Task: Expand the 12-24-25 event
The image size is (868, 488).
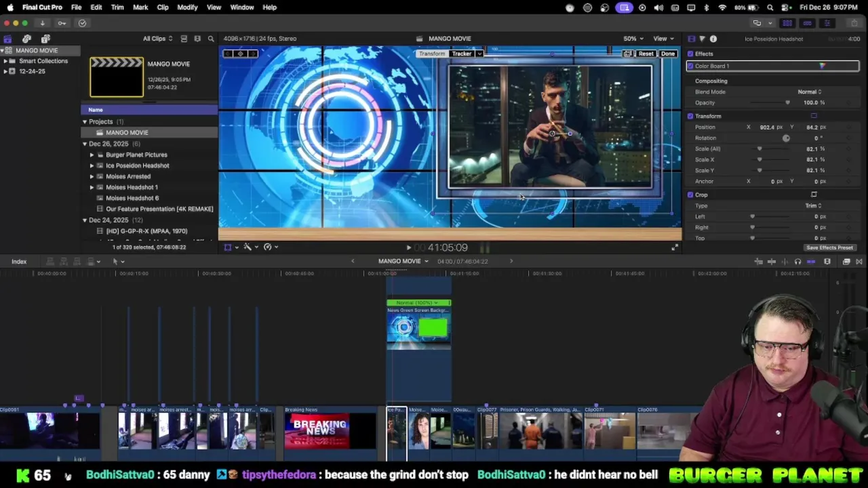Action: tap(5, 71)
